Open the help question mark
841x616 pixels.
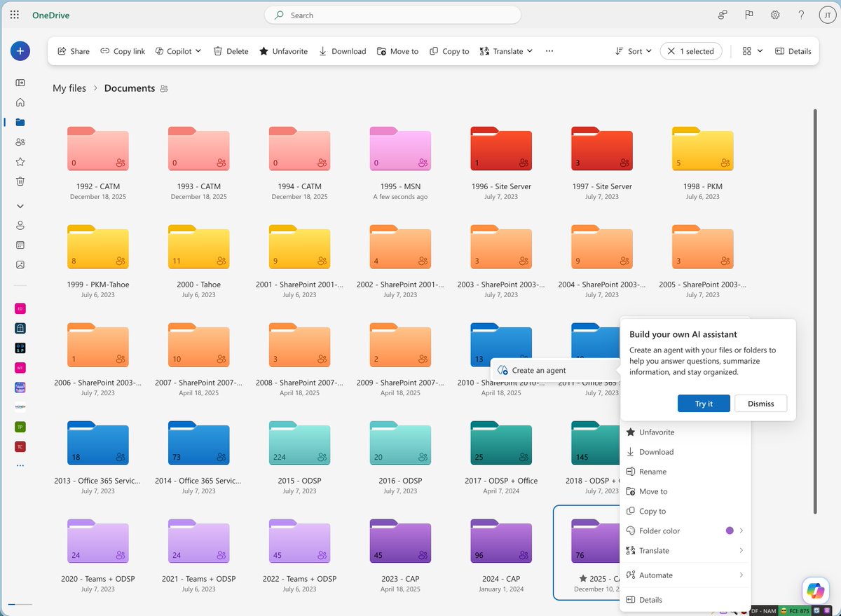point(801,15)
